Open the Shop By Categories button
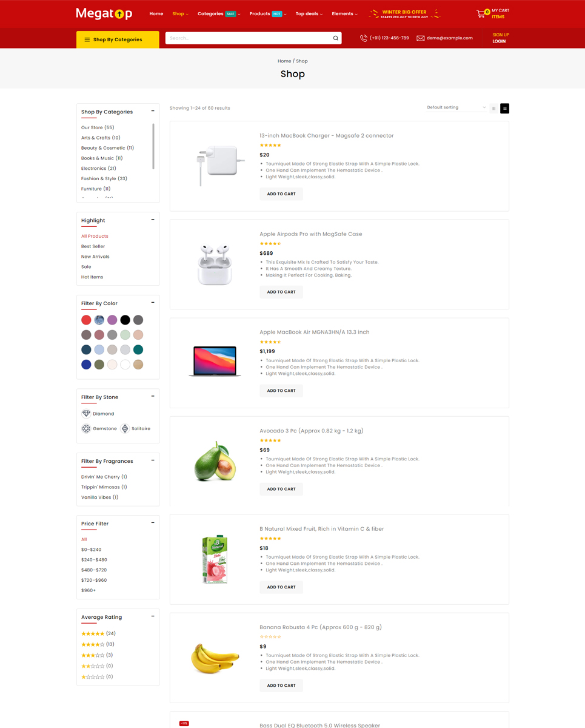 (118, 39)
